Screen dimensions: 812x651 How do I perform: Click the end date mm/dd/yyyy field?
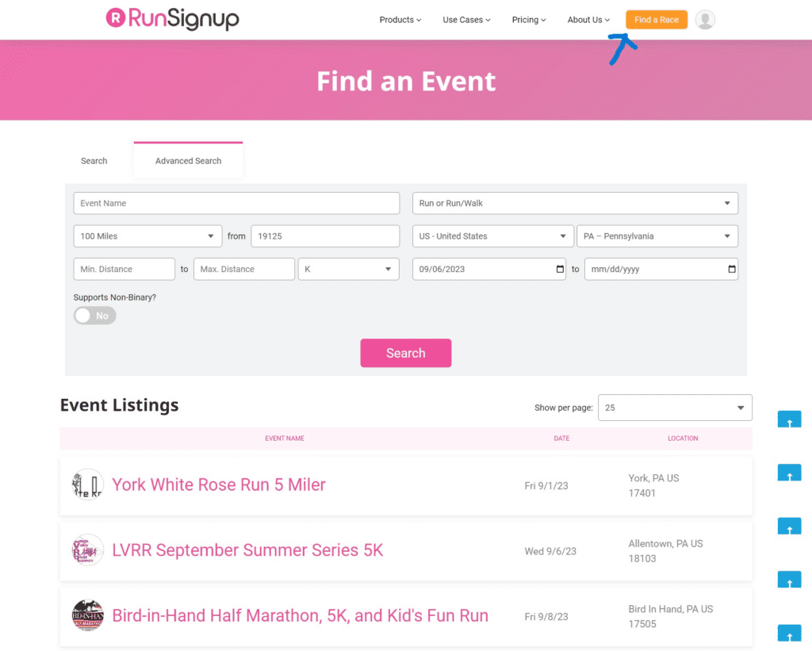point(661,270)
